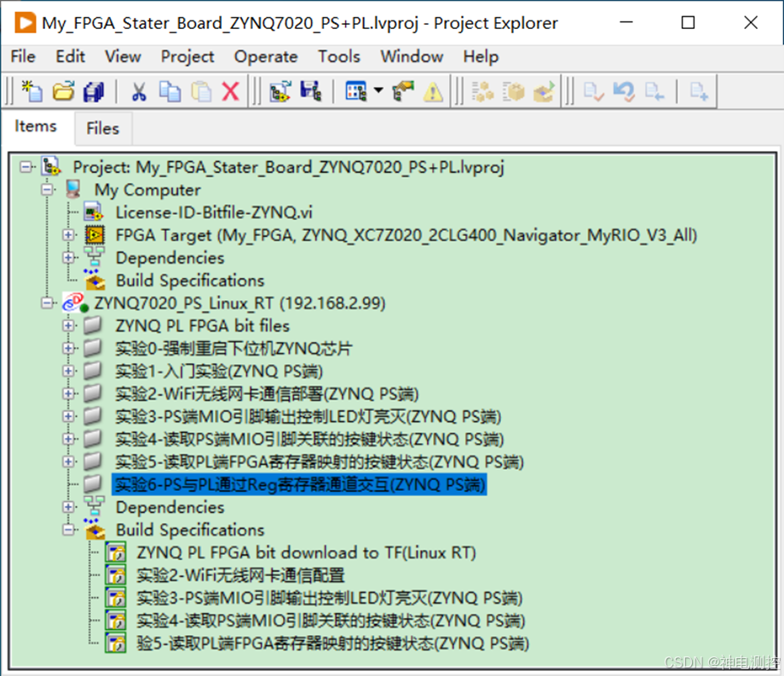Open the Tools menu

[339, 56]
